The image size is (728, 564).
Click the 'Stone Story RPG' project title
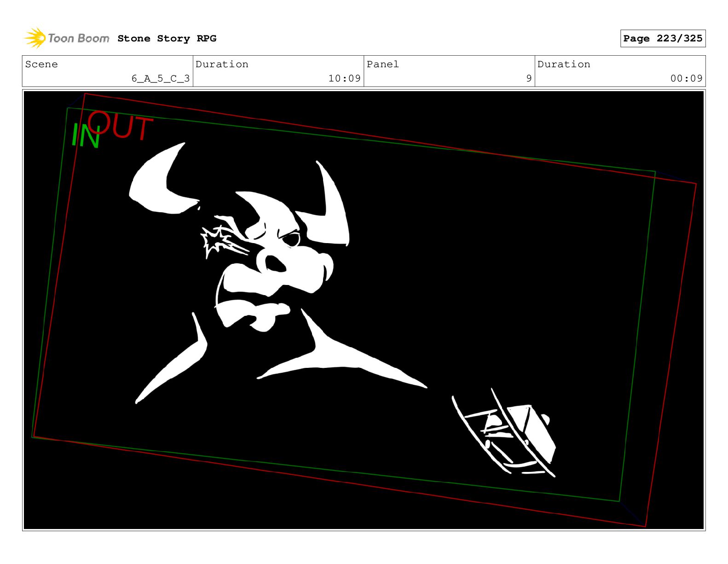167,39
